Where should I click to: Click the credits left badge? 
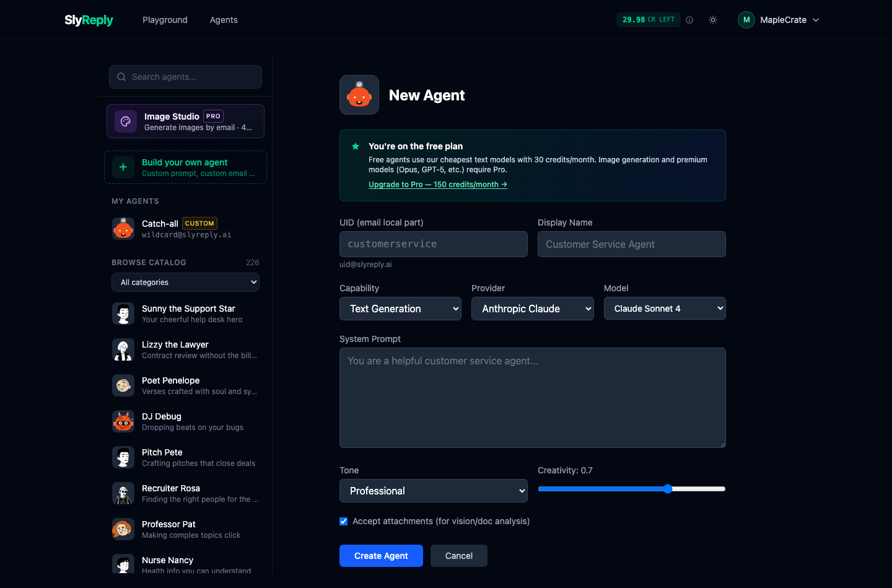tap(649, 20)
